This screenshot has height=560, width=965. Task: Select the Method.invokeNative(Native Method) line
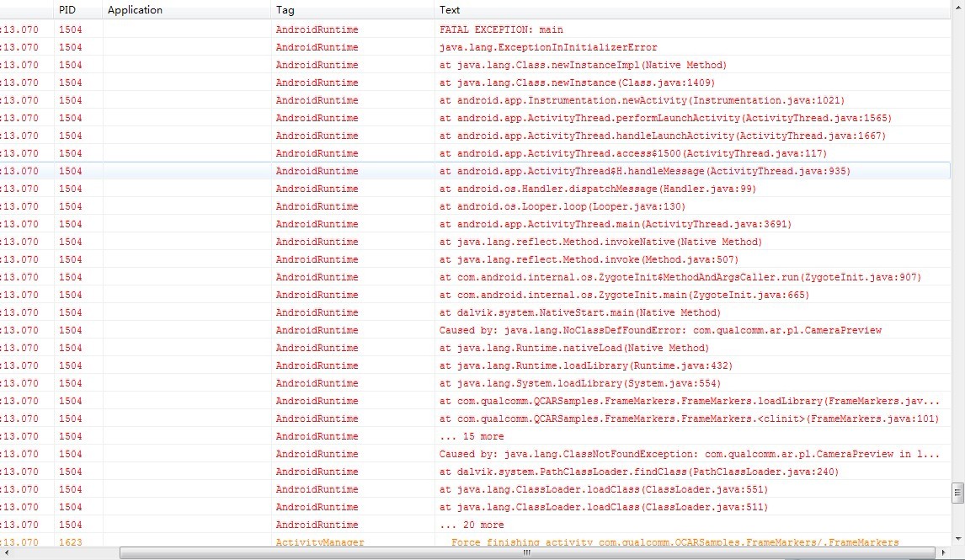click(x=475, y=242)
